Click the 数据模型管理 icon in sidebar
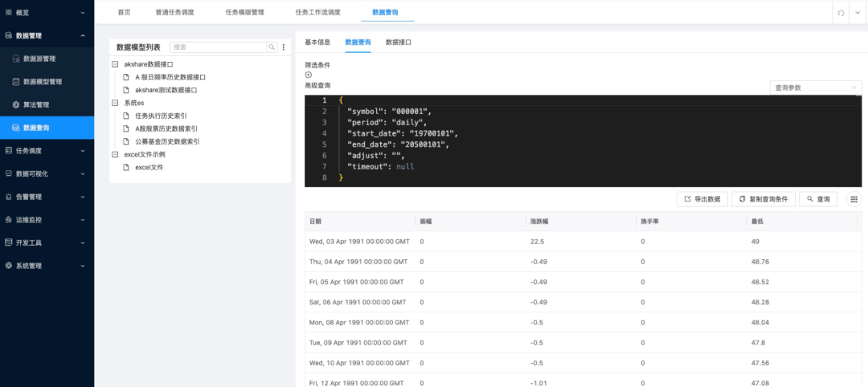 pos(16,82)
